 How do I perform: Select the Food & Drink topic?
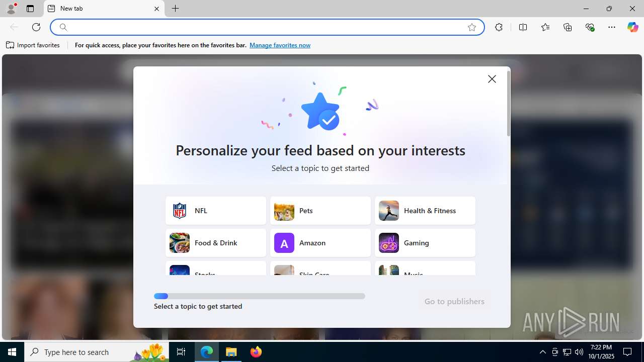pyautogui.click(x=216, y=243)
